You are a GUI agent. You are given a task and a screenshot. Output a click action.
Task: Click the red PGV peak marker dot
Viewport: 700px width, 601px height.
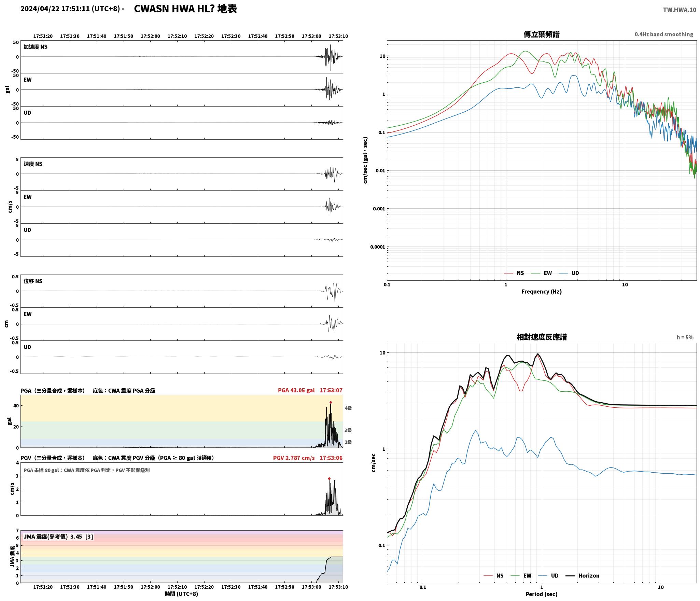click(x=329, y=478)
